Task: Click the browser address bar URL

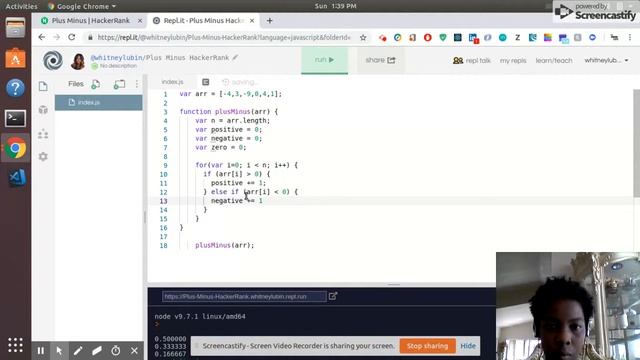Action: [224, 37]
